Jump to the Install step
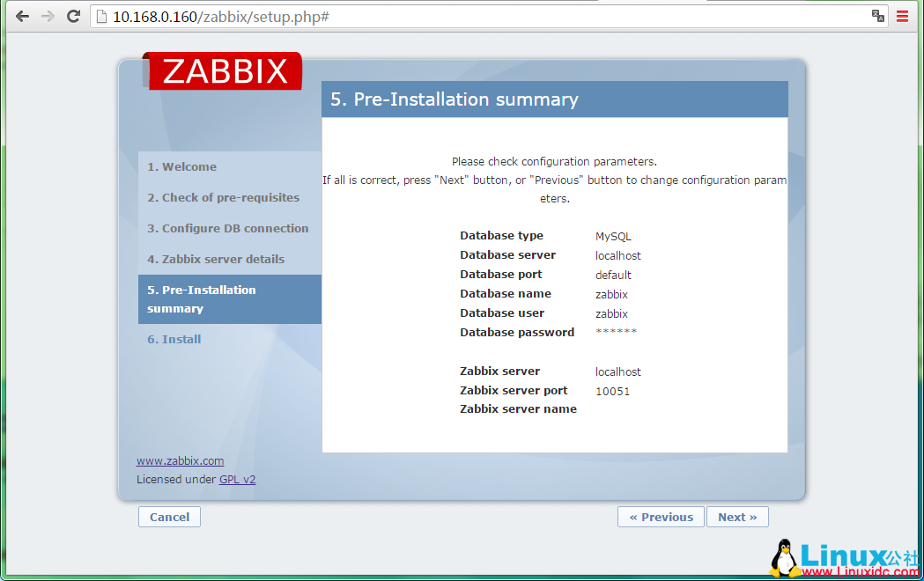The width and height of the screenshot is (924, 581). [x=174, y=339]
